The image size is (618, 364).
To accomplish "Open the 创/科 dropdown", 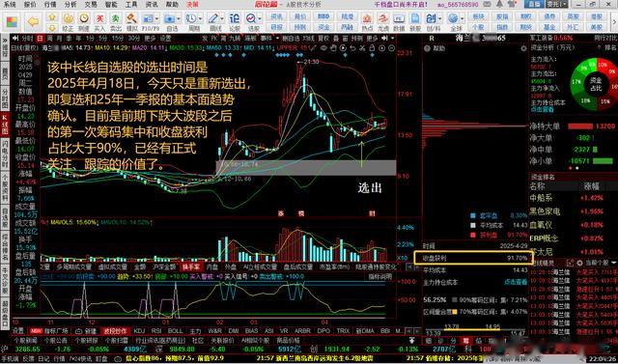I will pyautogui.click(x=440, y=18).
